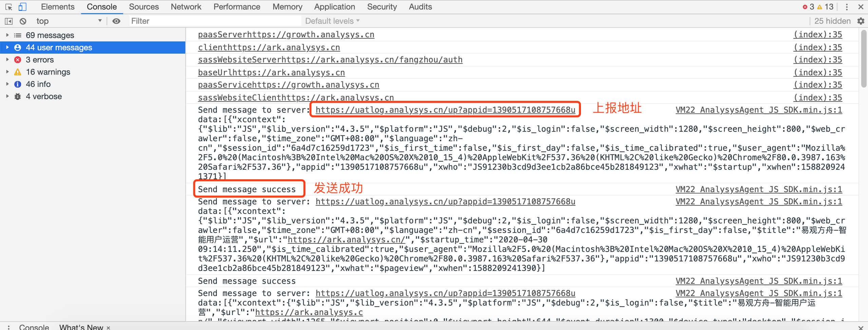
Task: Open the DevTools three-dot menu
Action: pos(847,7)
